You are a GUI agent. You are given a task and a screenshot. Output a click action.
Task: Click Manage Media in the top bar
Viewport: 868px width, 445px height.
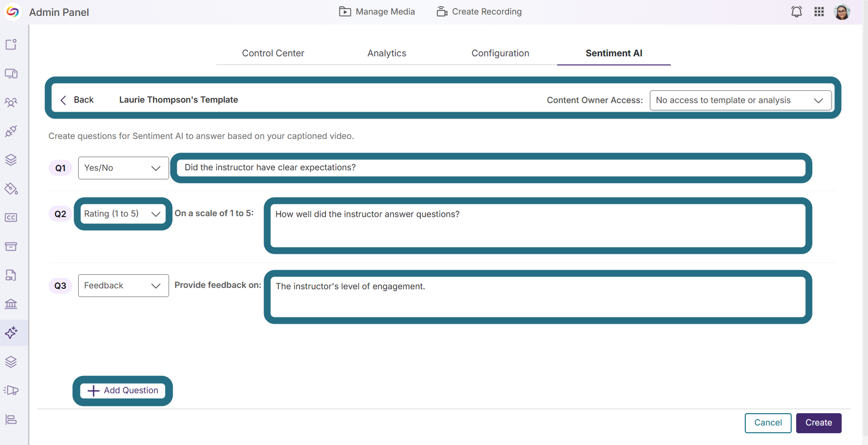coord(377,12)
